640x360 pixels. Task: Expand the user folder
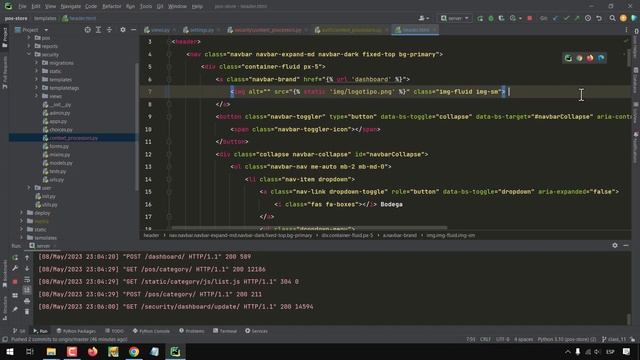tap(29, 188)
